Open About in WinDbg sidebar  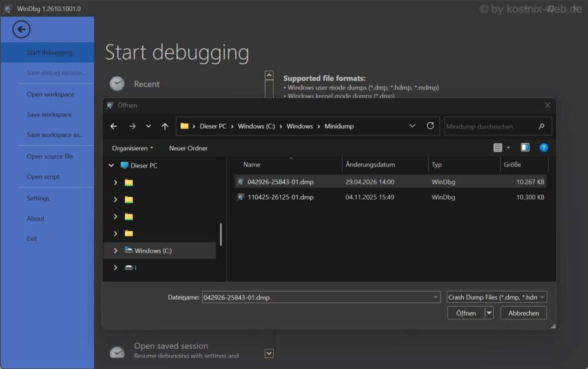[x=36, y=219]
